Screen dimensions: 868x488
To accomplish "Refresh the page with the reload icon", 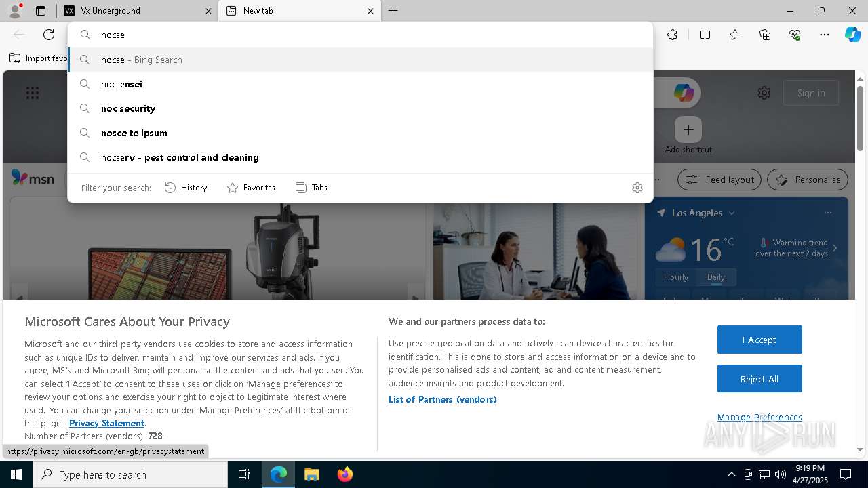I will (x=49, y=35).
